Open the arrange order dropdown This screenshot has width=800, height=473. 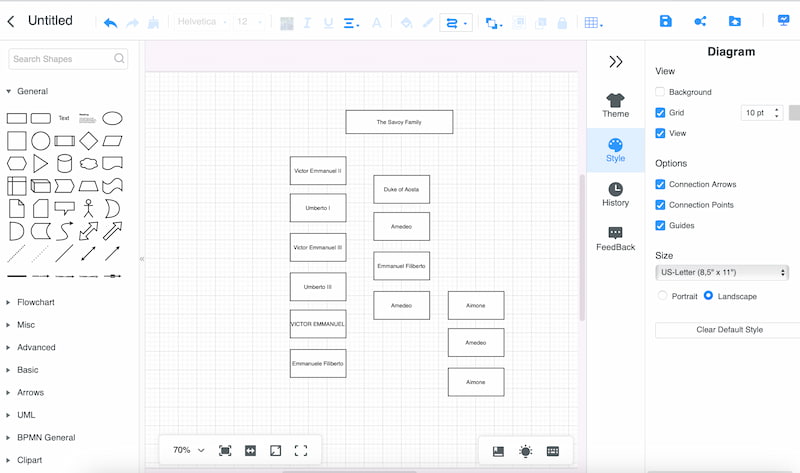(x=493, y=23)
